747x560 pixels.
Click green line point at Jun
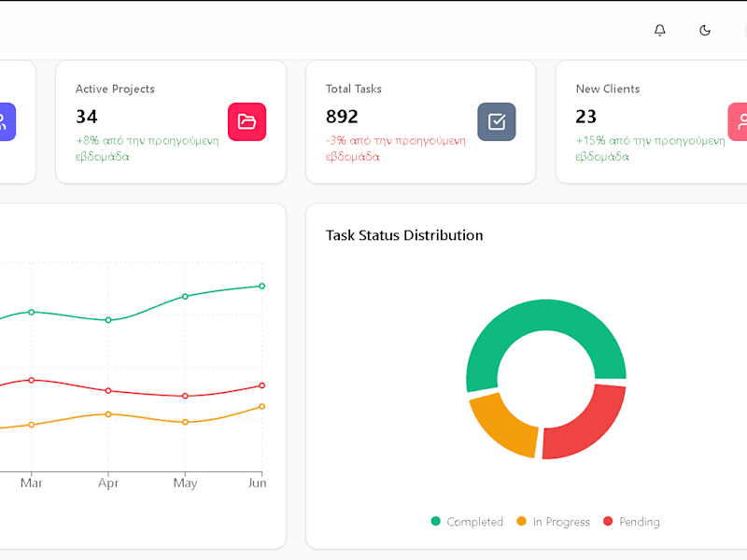point(262,287)
